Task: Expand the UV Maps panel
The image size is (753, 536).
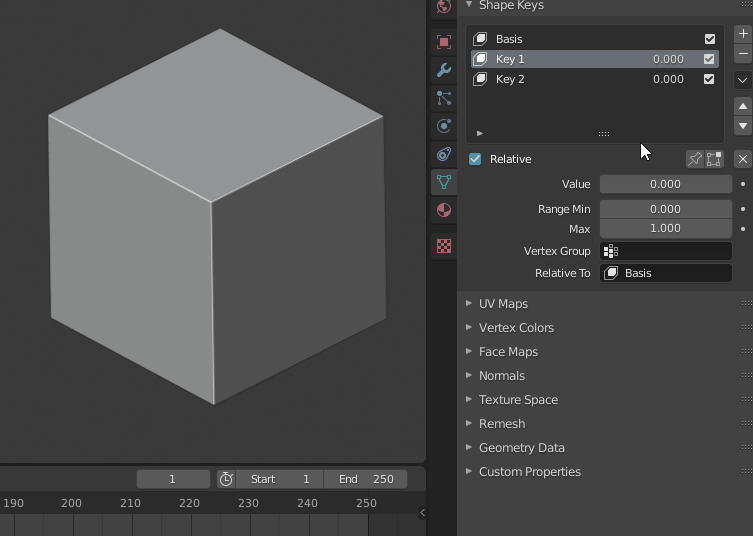Action: [469, 303]
